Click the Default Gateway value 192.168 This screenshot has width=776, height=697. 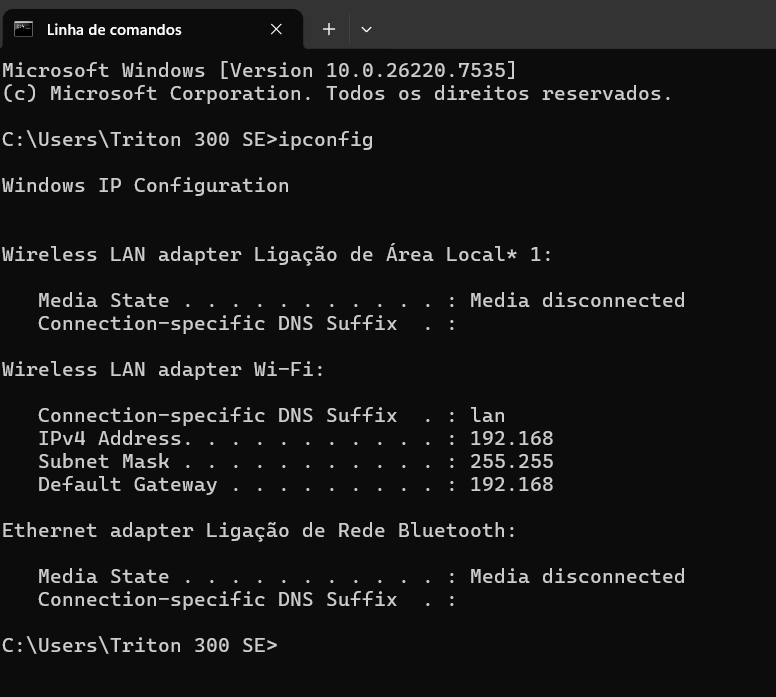point(511,485)
